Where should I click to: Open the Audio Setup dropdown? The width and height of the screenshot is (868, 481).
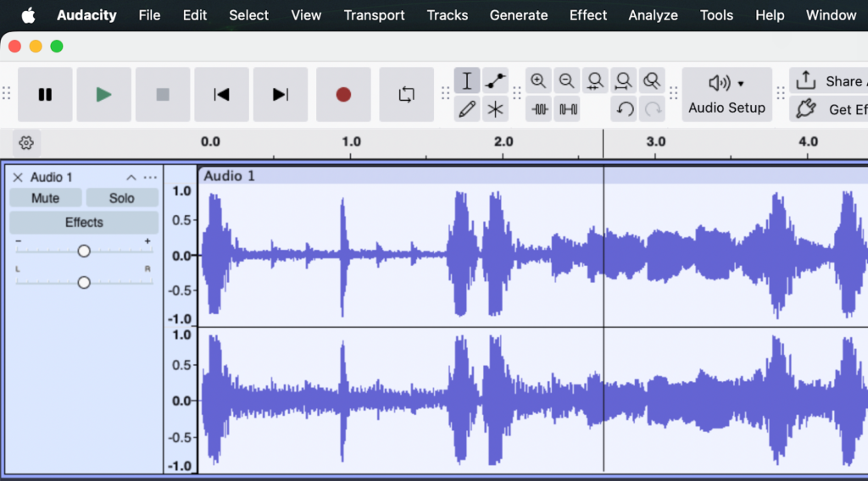[x=726, y=95]
